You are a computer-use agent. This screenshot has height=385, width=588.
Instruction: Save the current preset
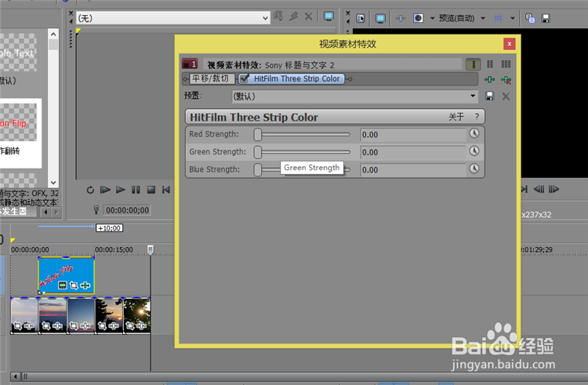tap(489, 96)
